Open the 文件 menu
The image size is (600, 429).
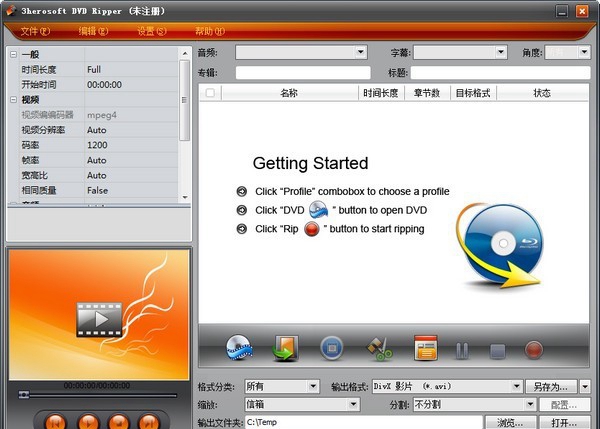pyautogui.click(x=35, y=31)
